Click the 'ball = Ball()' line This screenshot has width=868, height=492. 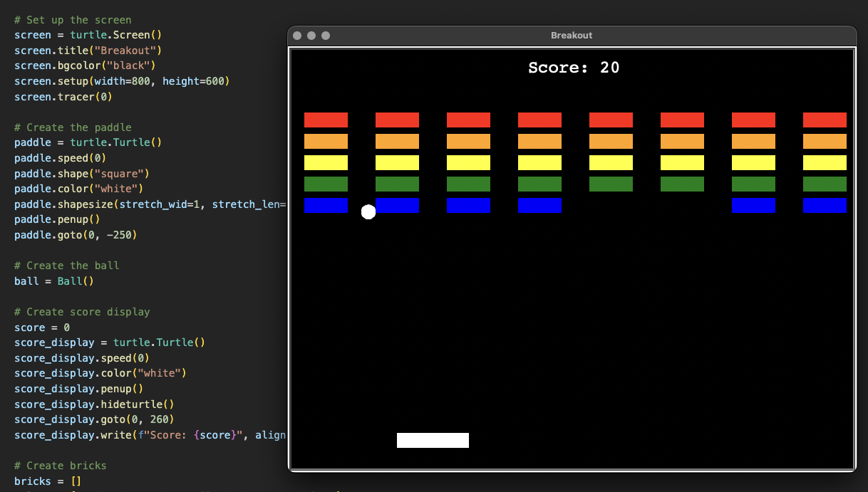[x=54, y=281]
